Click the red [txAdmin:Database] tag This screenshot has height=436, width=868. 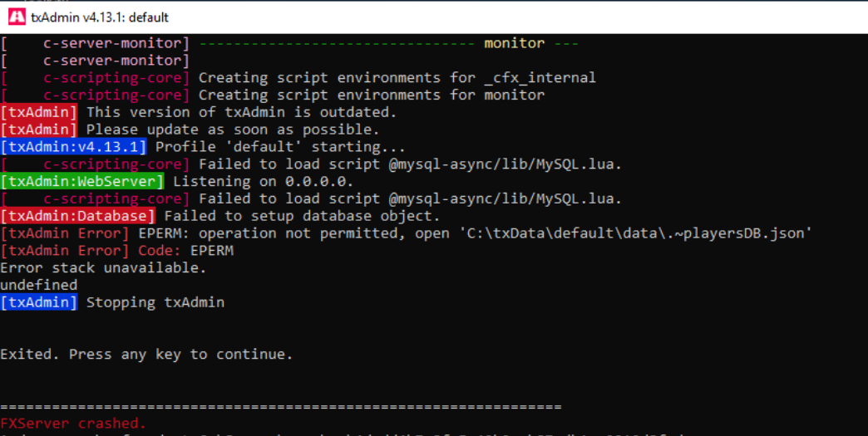[x=77, y=216]
